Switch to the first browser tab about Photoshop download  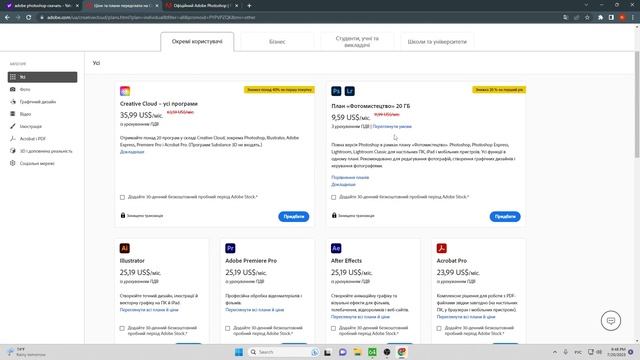tap(41, 6)
